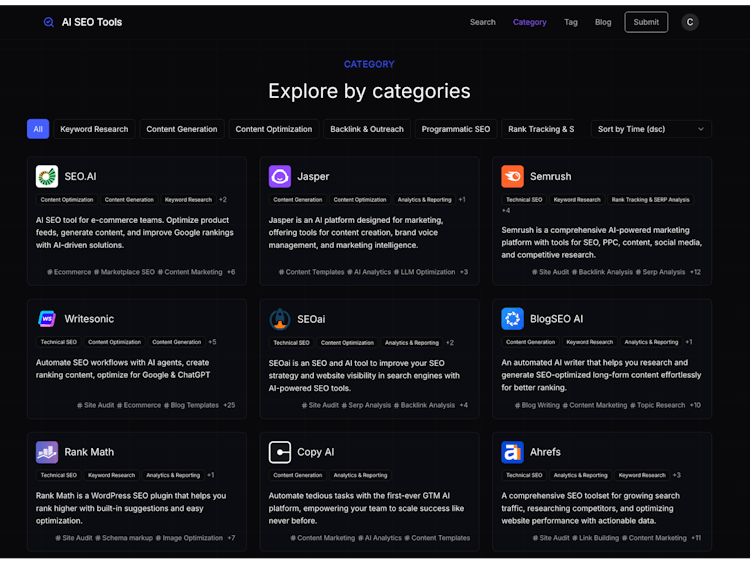Click #Link Building tag on Ahrefs card
This screenshot has width=750, height=563.
click(596, 538)
